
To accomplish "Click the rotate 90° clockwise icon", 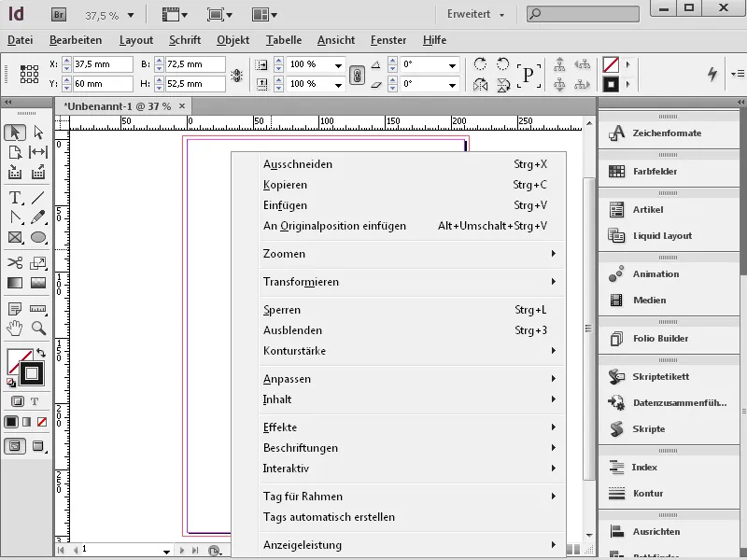I will [x=480, y=63].
